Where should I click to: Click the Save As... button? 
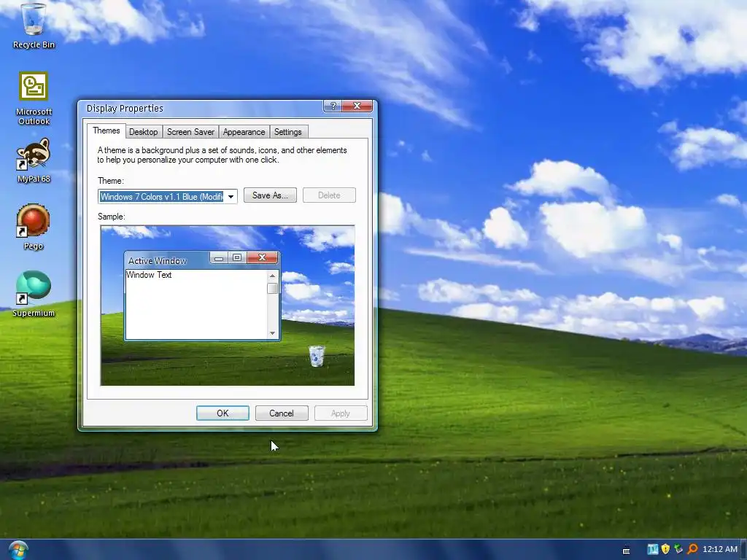270,195
